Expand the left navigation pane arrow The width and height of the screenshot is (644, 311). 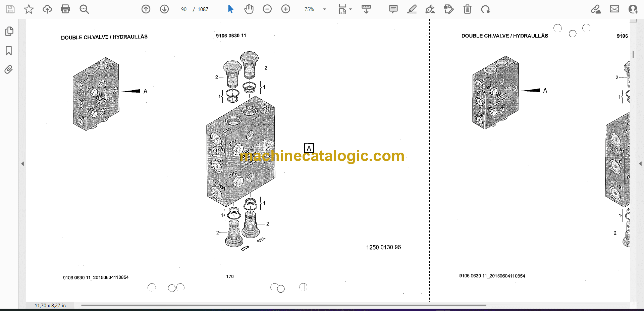pos(22,164)
